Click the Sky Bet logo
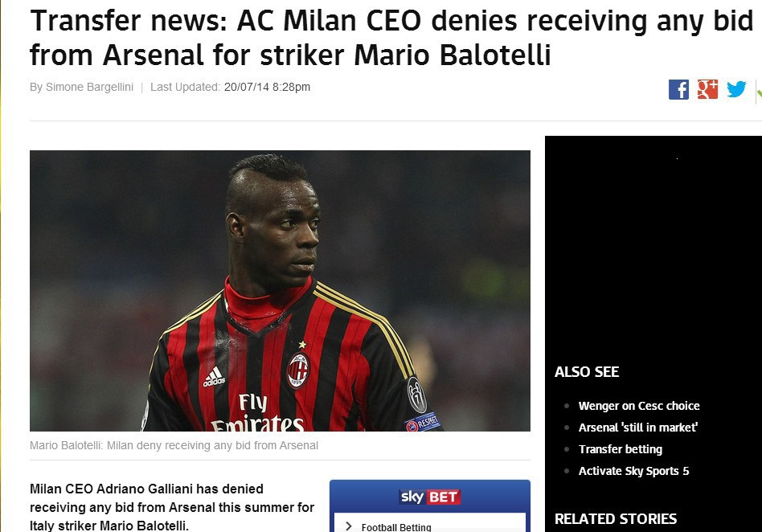The image size is (762, 532). [x=429, y=497]
